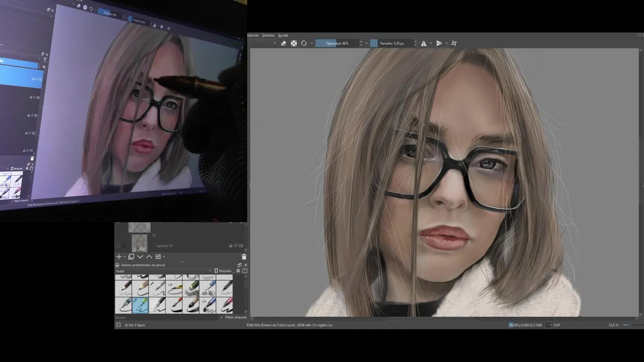Duplicate the layer with copy icon
Image resolution: width=644 pixels, height=362 pixels.
click(131, 256)
